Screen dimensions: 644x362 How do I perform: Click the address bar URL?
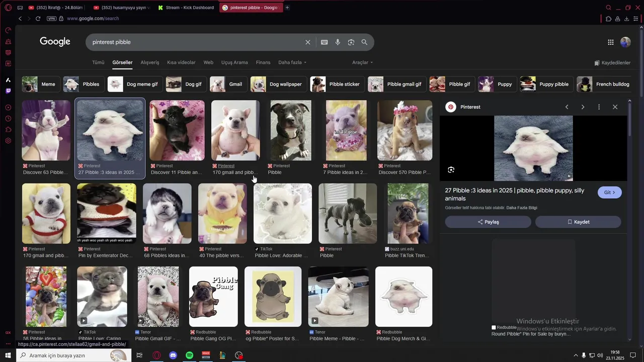(x=93, y=19)
